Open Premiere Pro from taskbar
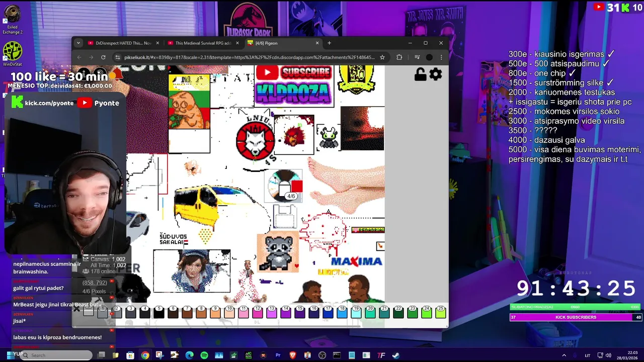The height and width of the screenshot is (362, 644). click(x=278, y=355)
